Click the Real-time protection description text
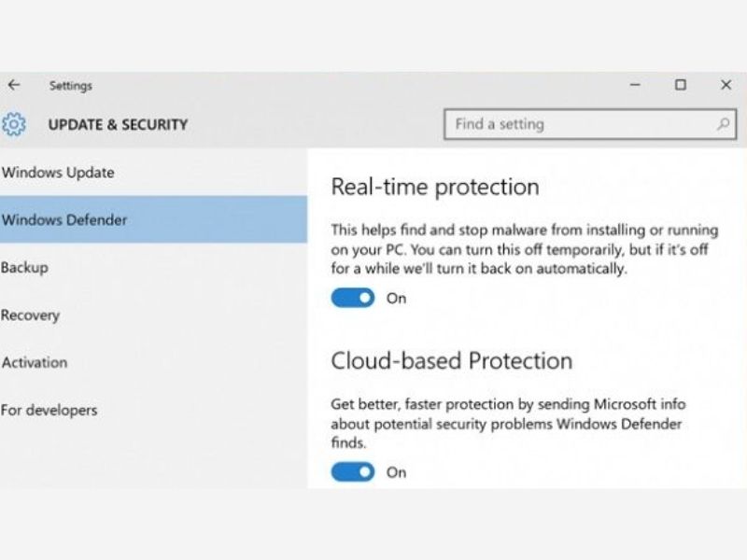 tap(524, 248)
